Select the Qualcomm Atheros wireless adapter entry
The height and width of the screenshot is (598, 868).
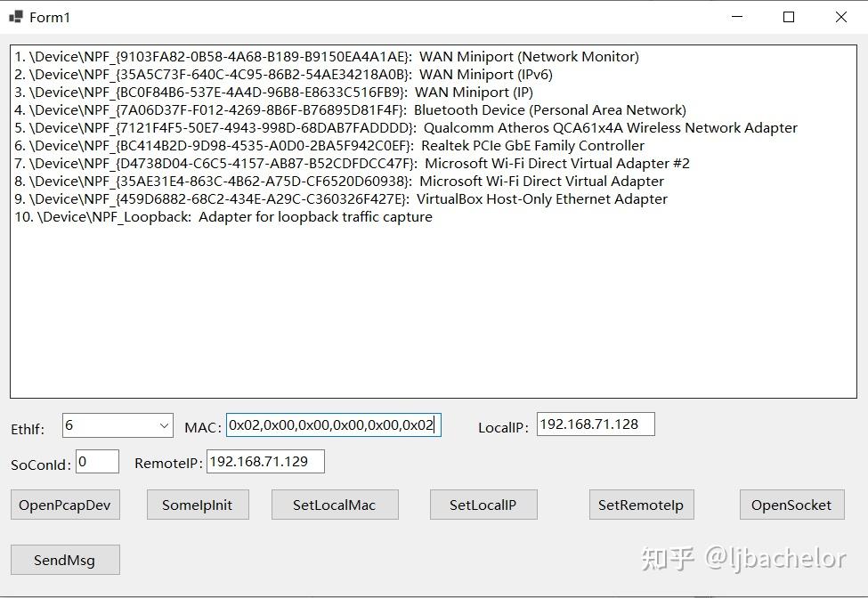point(406,127)
